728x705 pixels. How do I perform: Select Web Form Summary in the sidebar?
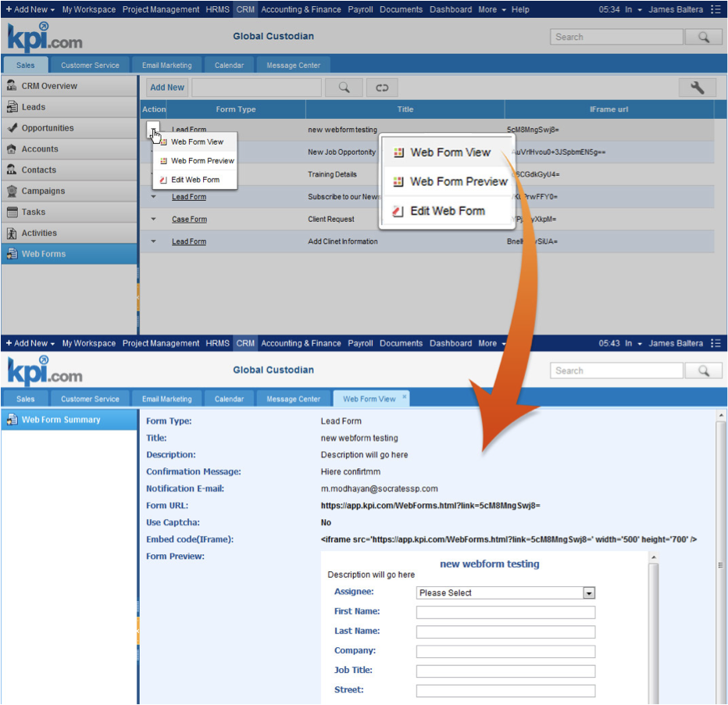coord(70,420)
